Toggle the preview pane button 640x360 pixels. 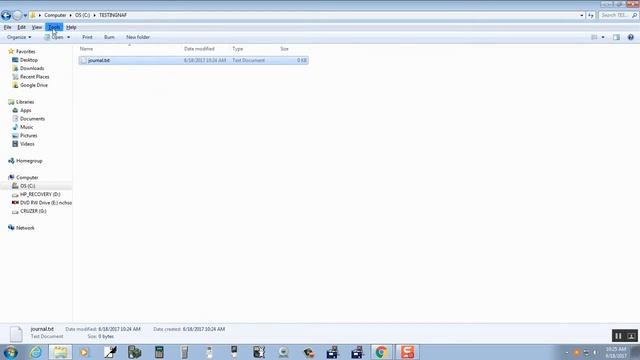(x=616, y=37)
